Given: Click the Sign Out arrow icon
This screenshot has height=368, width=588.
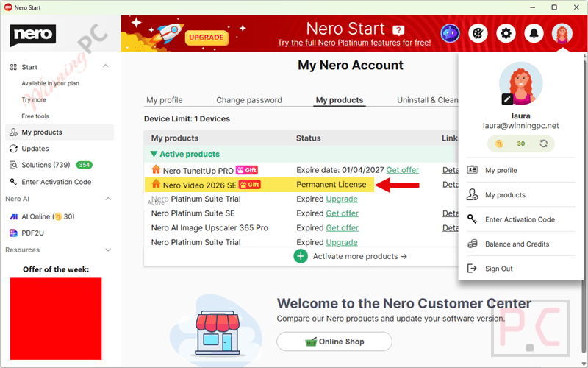Looking at the screenshot, I should 472,268.
